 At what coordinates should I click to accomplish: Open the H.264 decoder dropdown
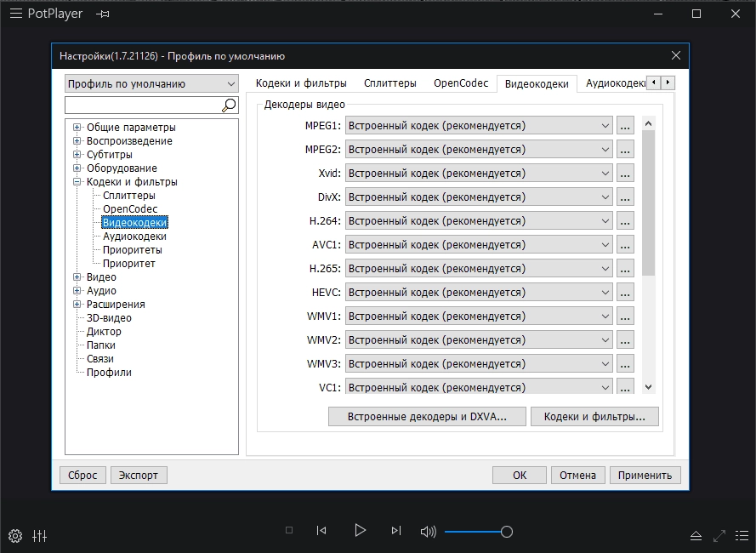click(479, 220)
